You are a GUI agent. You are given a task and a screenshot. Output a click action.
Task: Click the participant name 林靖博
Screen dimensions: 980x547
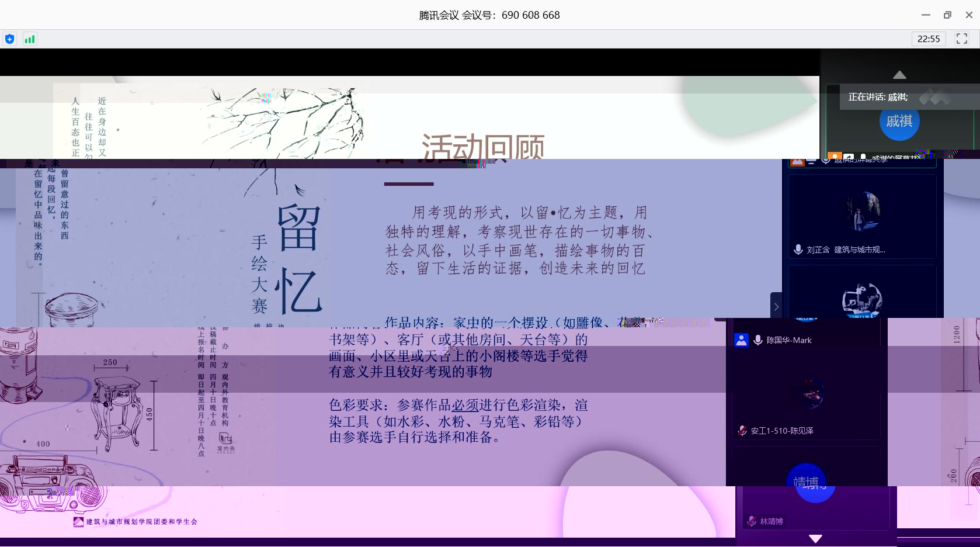point(772,521)
